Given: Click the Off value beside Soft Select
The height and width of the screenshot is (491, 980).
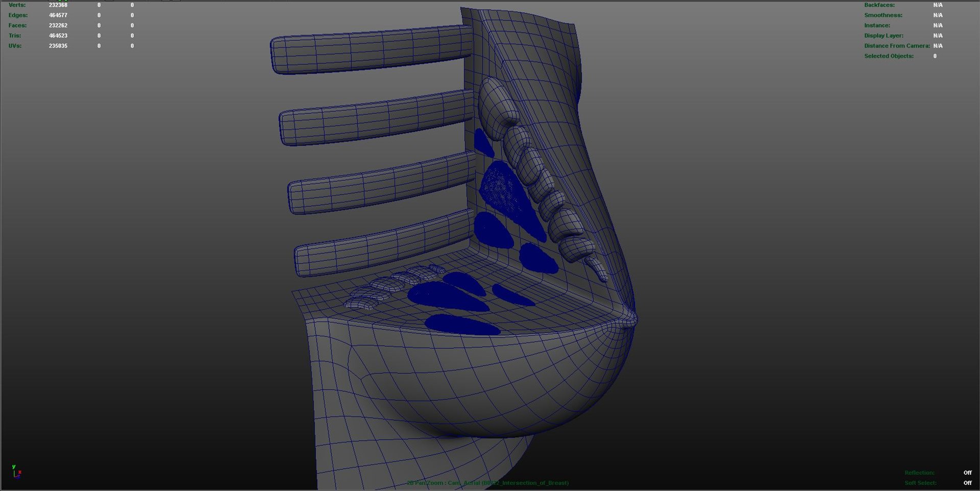Looking at the screenshot, I should tap(968, 483).
